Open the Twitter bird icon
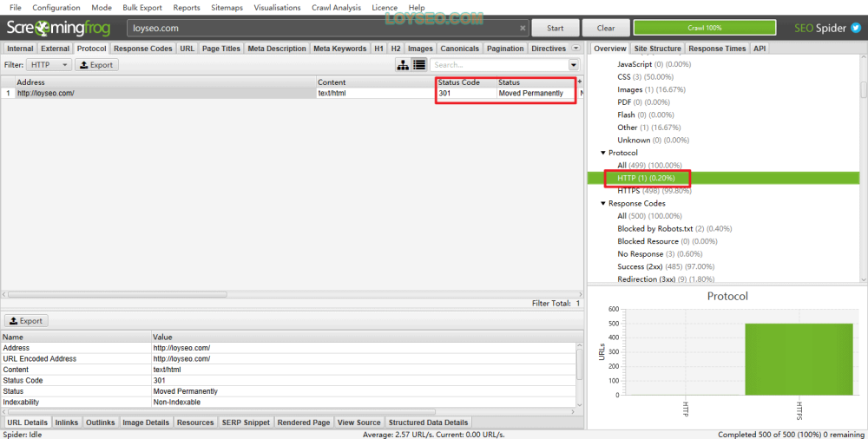868x439 pixels. [x=856, y=28]
